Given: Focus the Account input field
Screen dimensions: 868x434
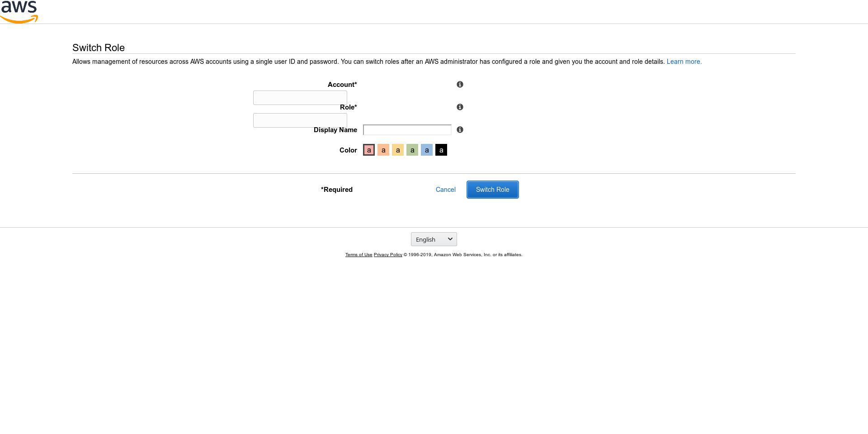Looking at the screenshot, I should pyautogui.click(x=300, y=98).
